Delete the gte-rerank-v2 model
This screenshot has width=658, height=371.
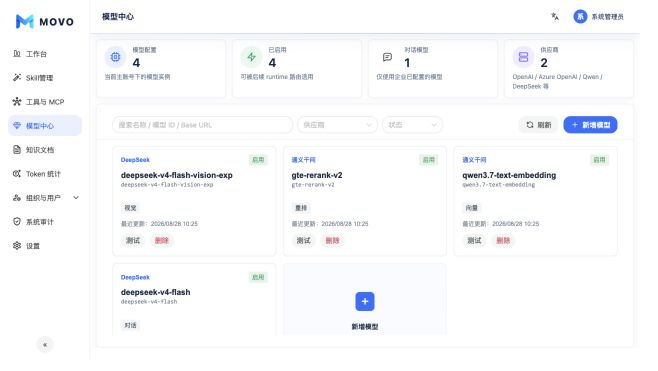coord(332,240)
